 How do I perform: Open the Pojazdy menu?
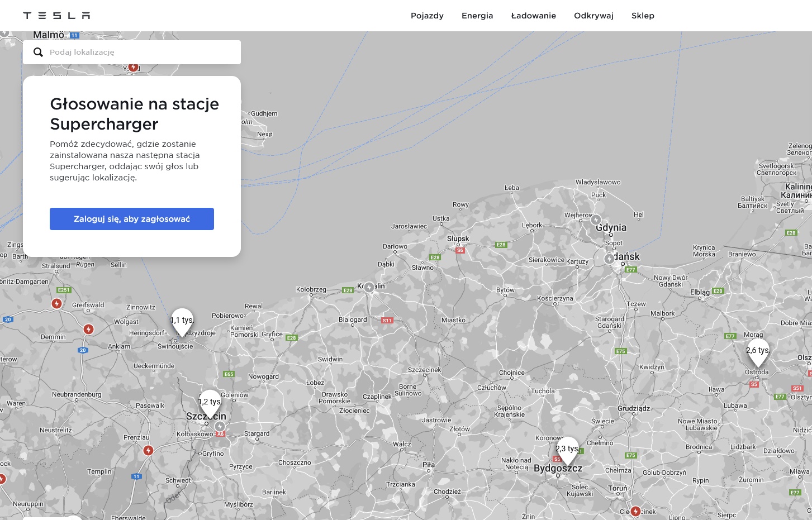(427, 16)
